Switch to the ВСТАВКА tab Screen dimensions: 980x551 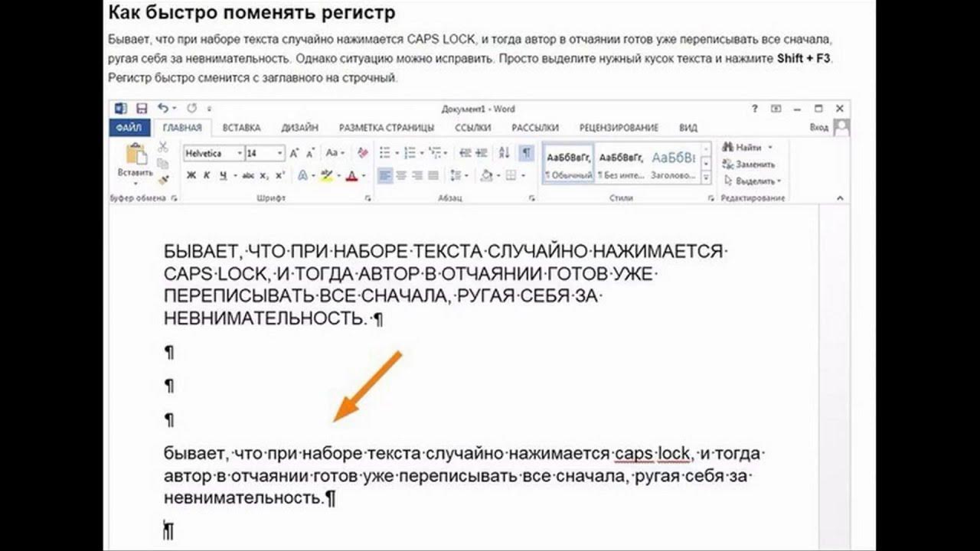[242, 128]
